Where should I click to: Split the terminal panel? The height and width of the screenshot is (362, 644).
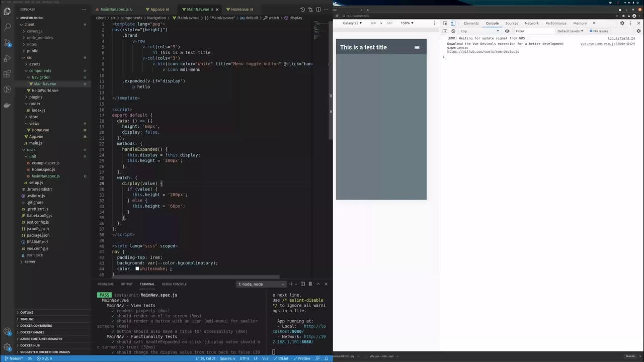302,284
